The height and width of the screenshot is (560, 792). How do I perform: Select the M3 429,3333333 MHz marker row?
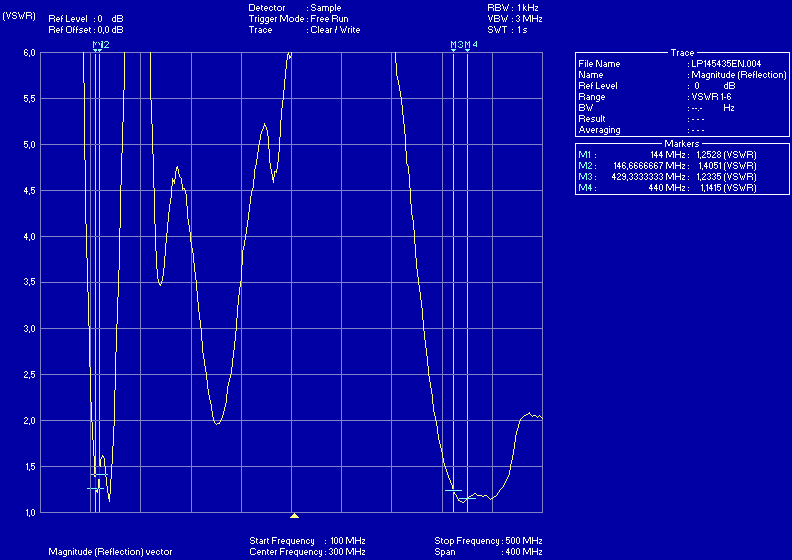[667, 177]
